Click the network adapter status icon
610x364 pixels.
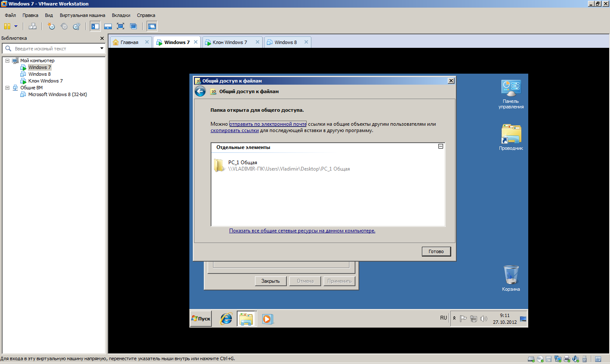pos(558,359)
